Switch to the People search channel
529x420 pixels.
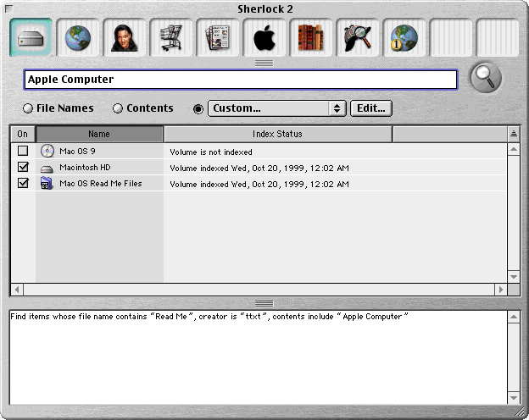coord(124,37)
